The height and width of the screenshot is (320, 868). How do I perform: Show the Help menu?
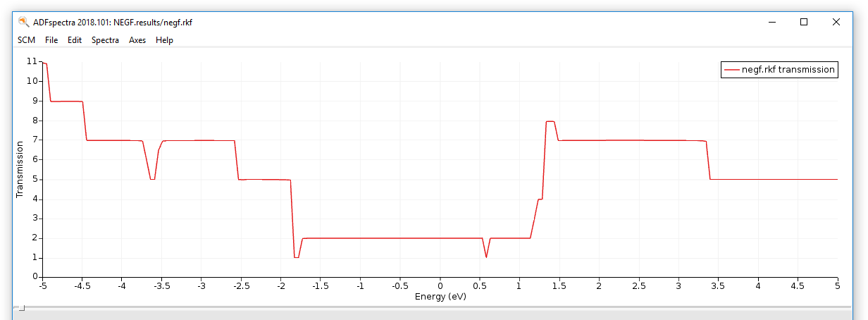pos(164,40)
